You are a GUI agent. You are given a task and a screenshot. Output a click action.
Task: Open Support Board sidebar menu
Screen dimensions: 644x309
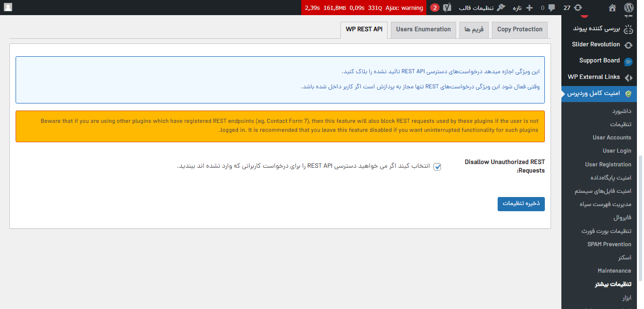599,61
